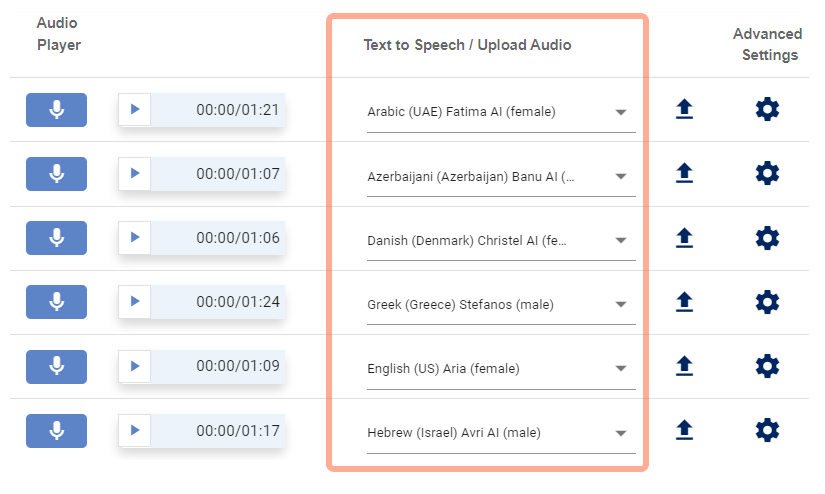Play the 01:21 audio clip
This screenshot has width=825, height=494.
tap(135, 110)
